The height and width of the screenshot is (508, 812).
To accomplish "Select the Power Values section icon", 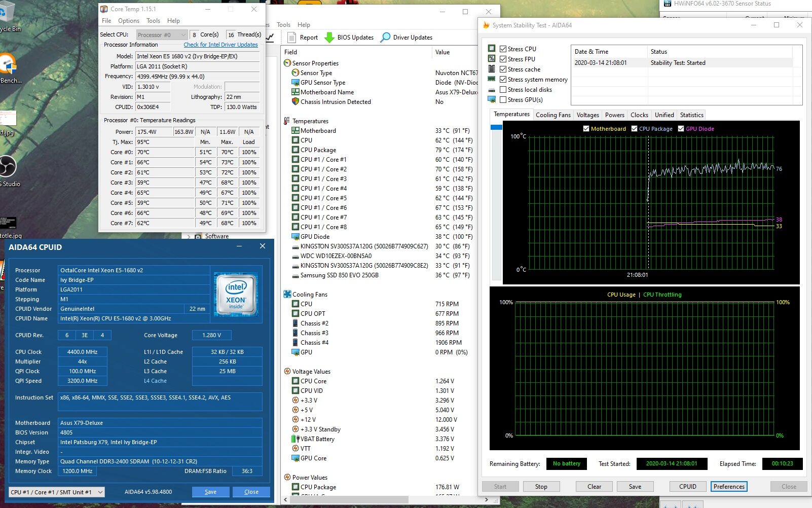I will tap(287, 477).
